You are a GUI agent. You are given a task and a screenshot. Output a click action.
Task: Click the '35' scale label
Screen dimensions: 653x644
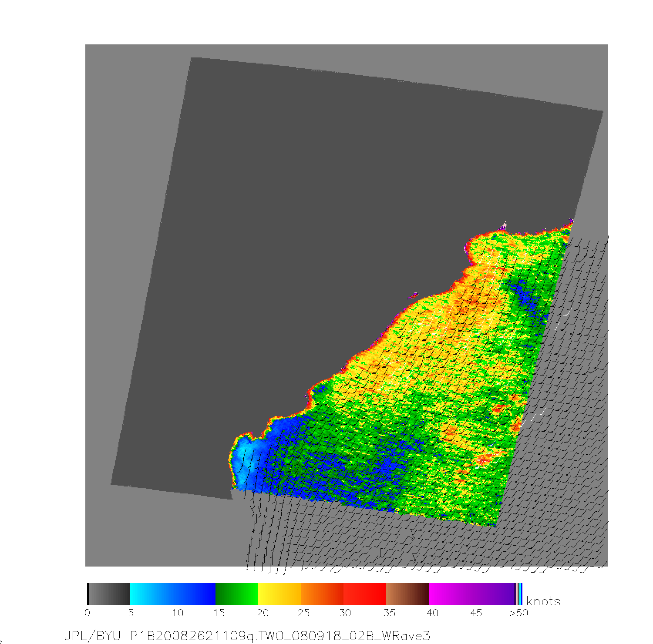(x=389, y=613)
